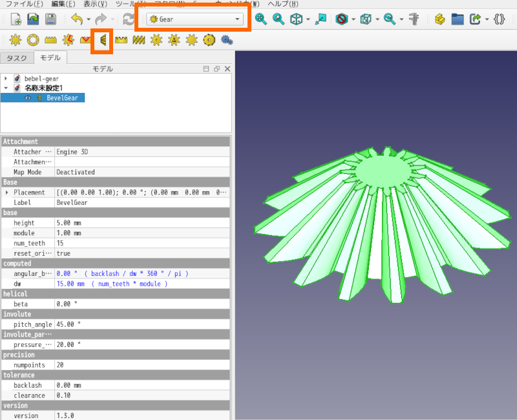Select the crown gear tool
The image size is (517, 420).
120,40
